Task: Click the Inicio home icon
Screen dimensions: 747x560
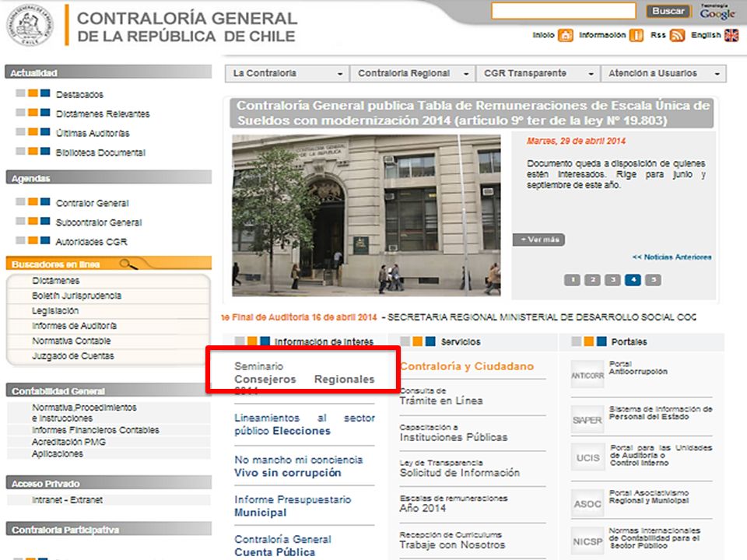Action: 566,35
